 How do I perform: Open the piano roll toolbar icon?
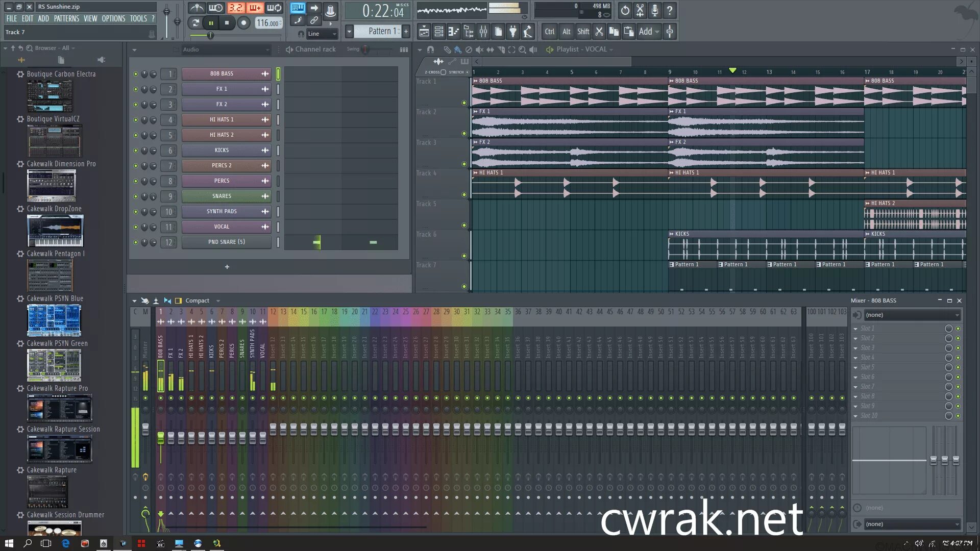tap(453, 32)
